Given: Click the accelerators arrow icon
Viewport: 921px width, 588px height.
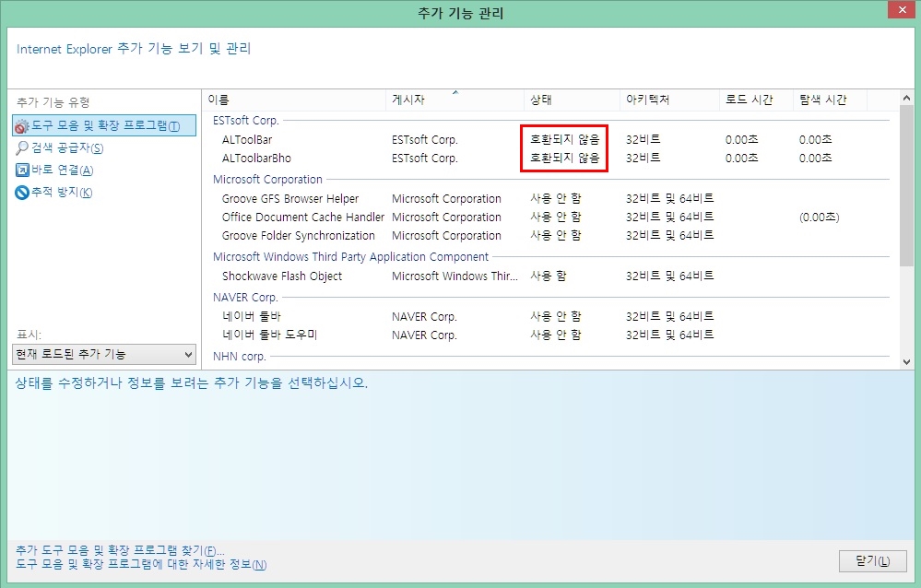Looking at the screenshot, I should (x=22, y=171).
